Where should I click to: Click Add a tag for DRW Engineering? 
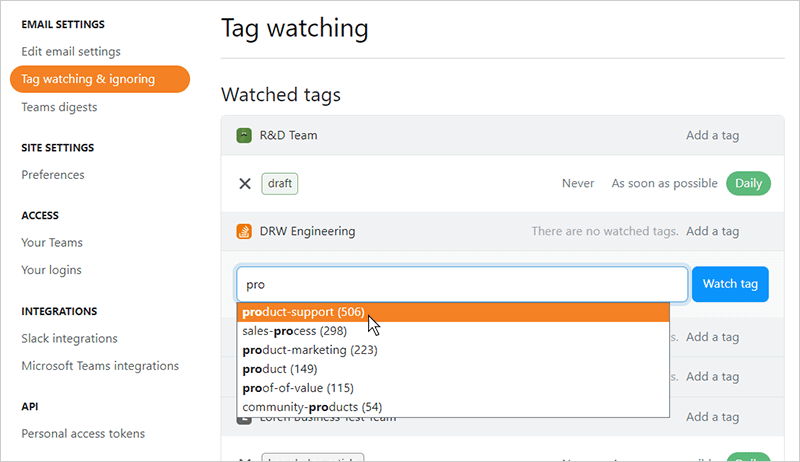[712, 231]
